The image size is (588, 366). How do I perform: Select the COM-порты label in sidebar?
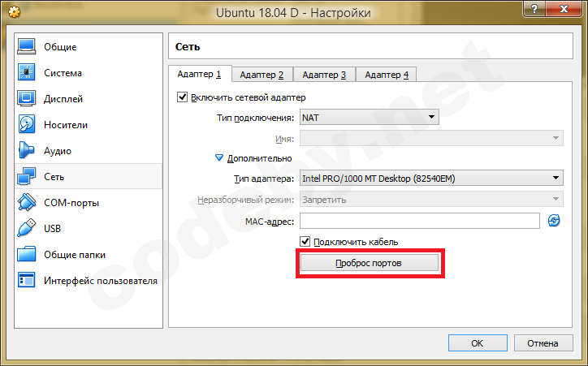(71, 203)
